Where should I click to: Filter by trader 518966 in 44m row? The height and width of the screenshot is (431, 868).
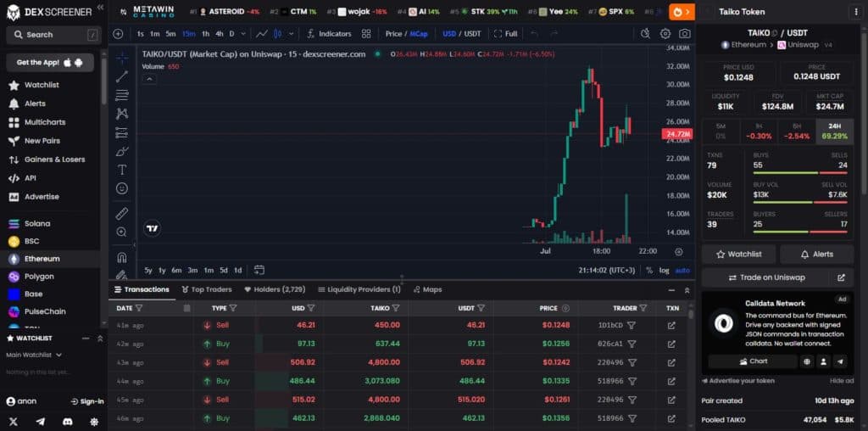(632, 381)
